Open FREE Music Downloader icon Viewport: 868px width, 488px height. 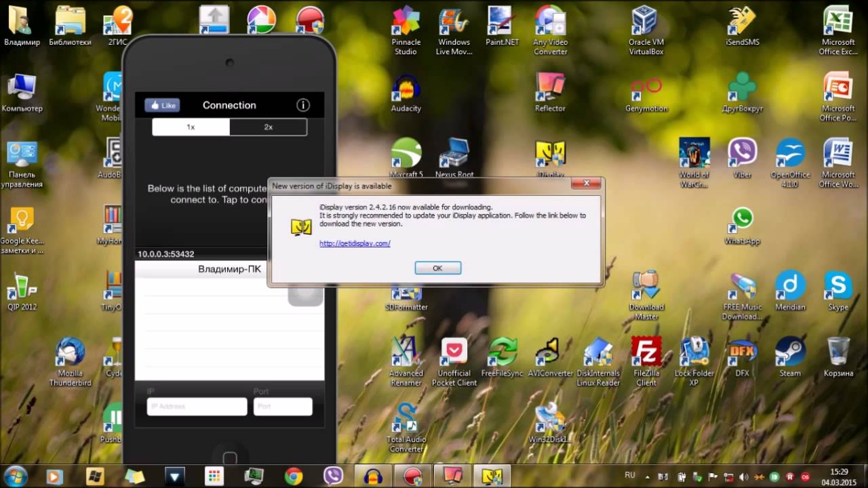743,296
